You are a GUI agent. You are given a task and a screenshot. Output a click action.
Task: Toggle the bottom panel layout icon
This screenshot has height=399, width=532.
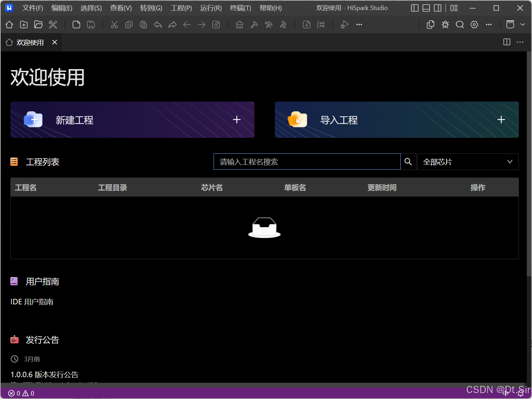pyautogui.click(x=426, y=8)
